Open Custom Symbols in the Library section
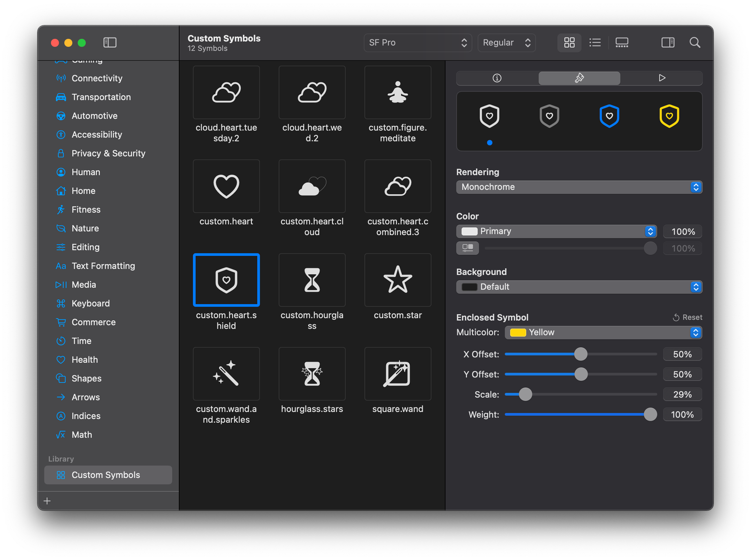The height and width of the screenshot is (560, 751). click(106, 475)
